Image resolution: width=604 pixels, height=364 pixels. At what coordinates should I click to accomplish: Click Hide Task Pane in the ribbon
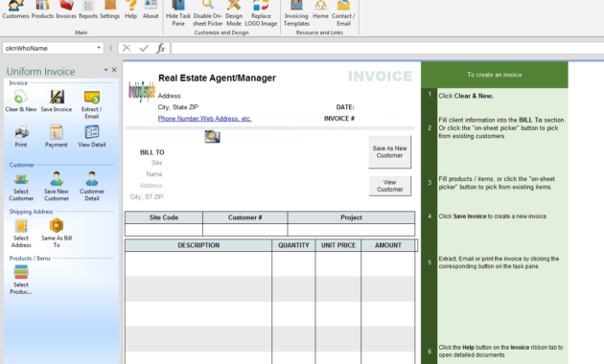click(178, 13)
